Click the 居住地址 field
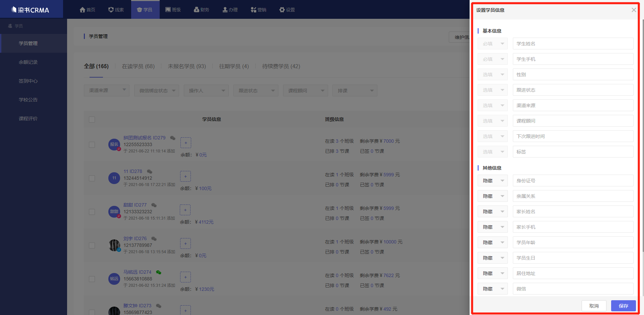This screenshot has width=644, height=315. click(573, 273)
